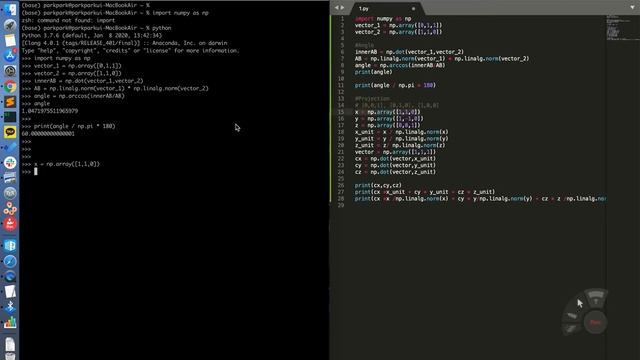This screenshot has height=360, width=640.
Task: Click 'print(cx,cy,cz)' in the editor
Action: 378,185
